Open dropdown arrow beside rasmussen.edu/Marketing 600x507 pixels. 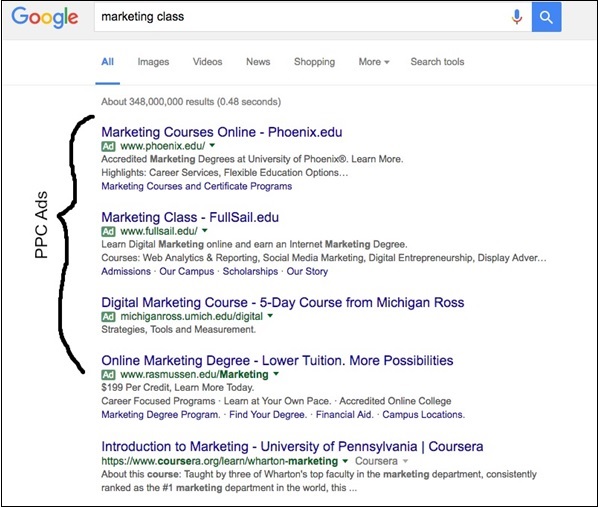277,374
